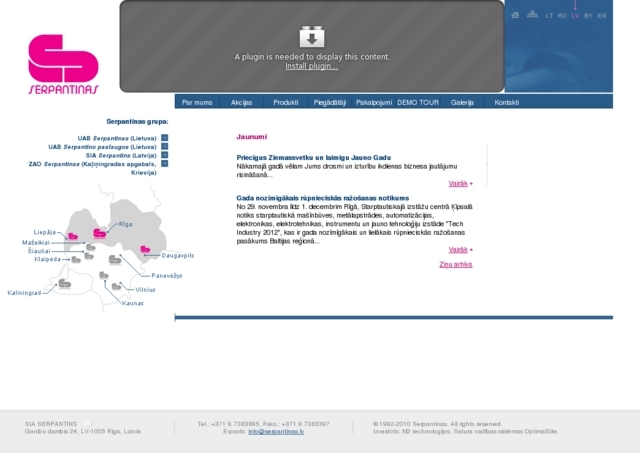Switch language to LT
The image size is (640, 453).
(549, 16)
